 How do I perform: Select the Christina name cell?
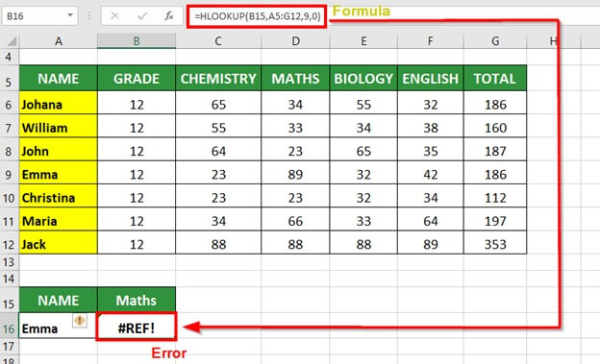point(58,196)
